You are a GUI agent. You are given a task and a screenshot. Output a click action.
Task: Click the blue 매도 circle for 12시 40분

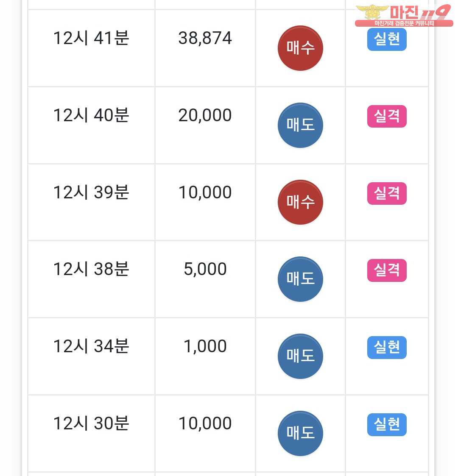300,125
